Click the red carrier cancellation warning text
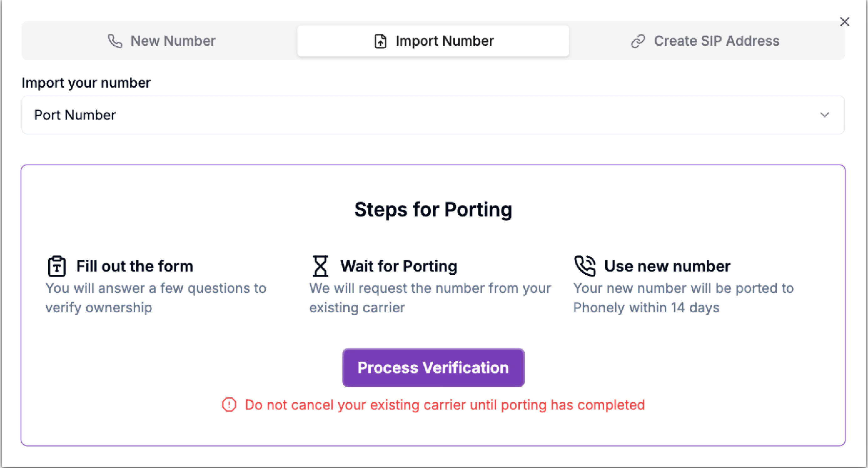868x468 pixels. coord(445,404)
